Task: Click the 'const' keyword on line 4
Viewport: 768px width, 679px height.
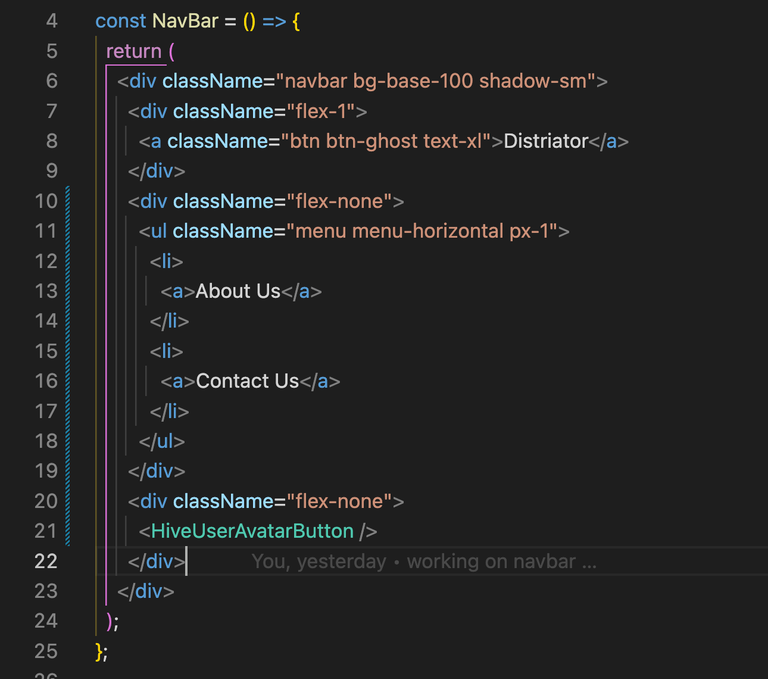Action: click(x=120, y=21)
